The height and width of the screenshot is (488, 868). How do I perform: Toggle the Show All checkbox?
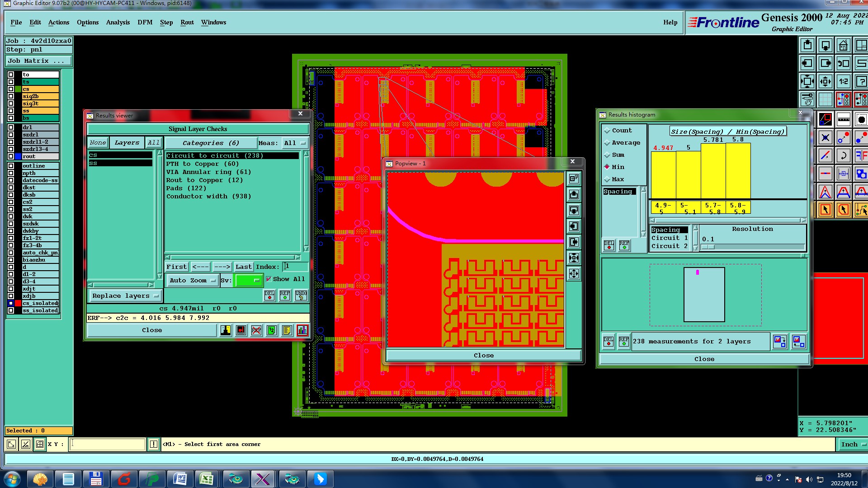coord(269,279)
